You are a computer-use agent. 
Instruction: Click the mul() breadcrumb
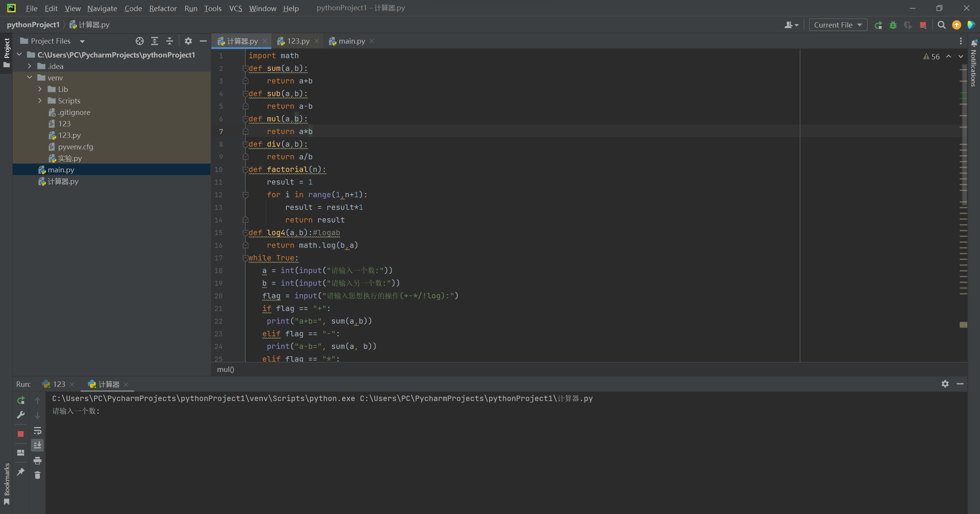225,369
